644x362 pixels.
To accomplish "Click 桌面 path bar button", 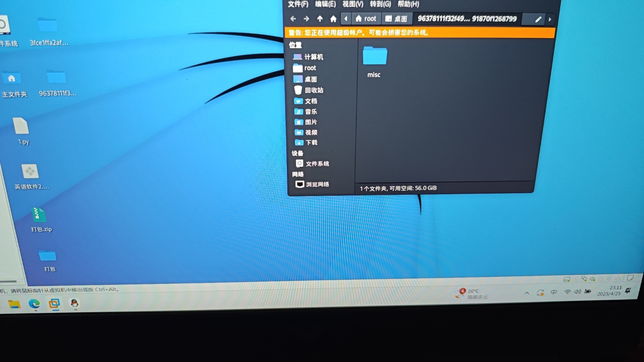I will point(396,19).
